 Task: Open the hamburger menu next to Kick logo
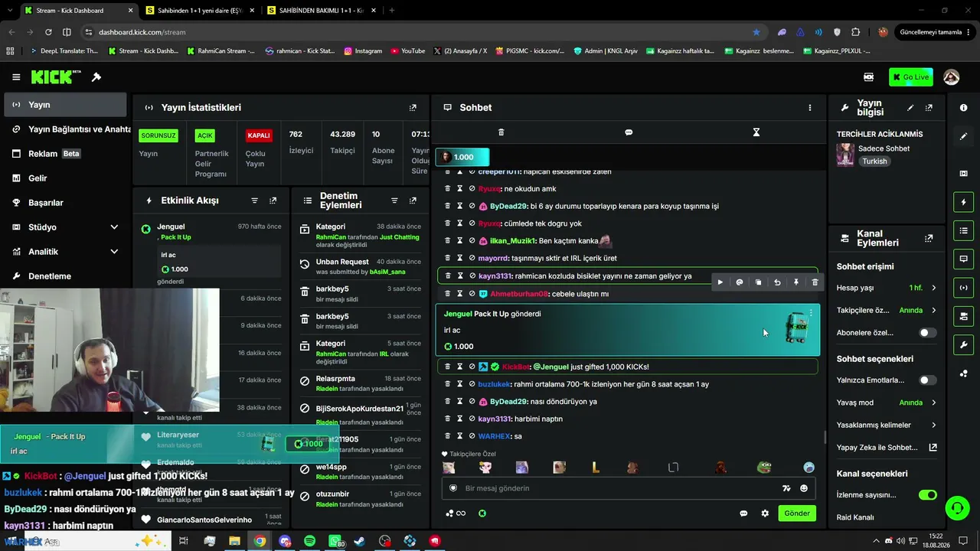(x=16, y=77)
